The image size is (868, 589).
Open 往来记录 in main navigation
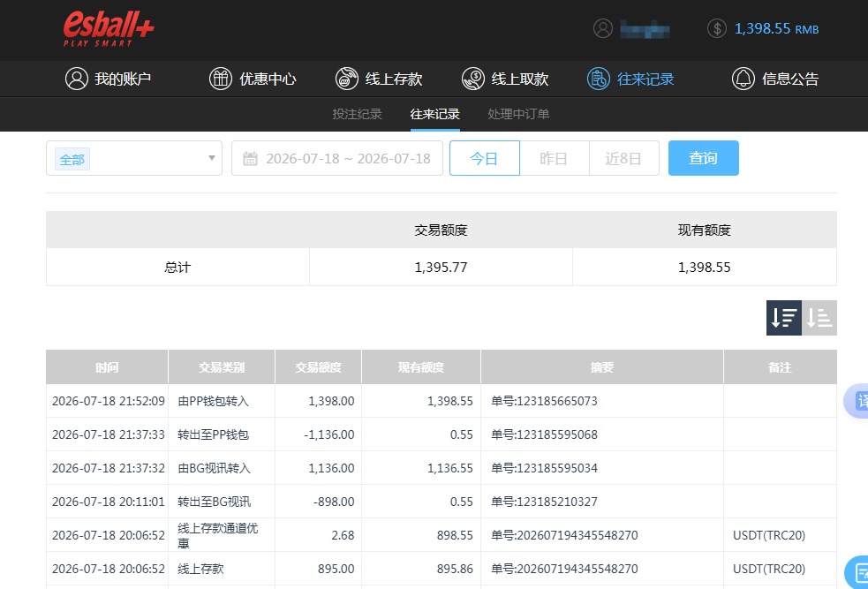(x=630, y=79)
